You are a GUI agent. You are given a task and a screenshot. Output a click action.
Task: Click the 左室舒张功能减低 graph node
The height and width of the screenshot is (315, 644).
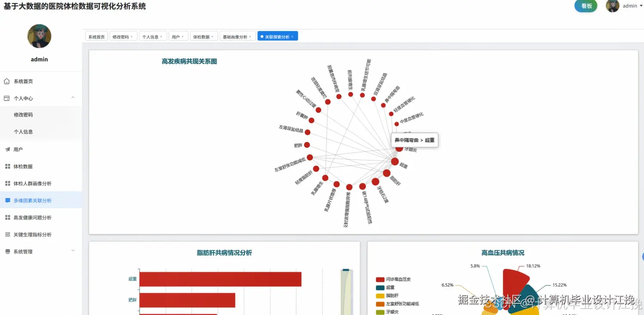pos(310,157)
